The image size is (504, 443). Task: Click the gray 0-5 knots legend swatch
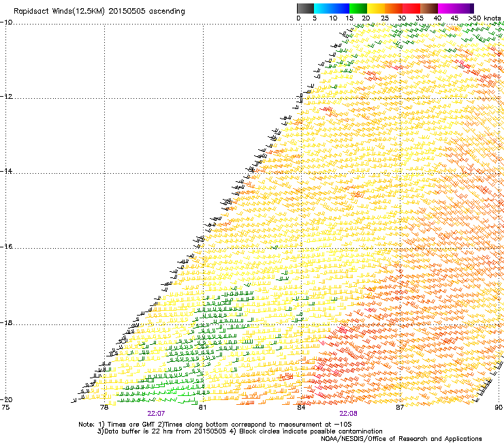305,8
